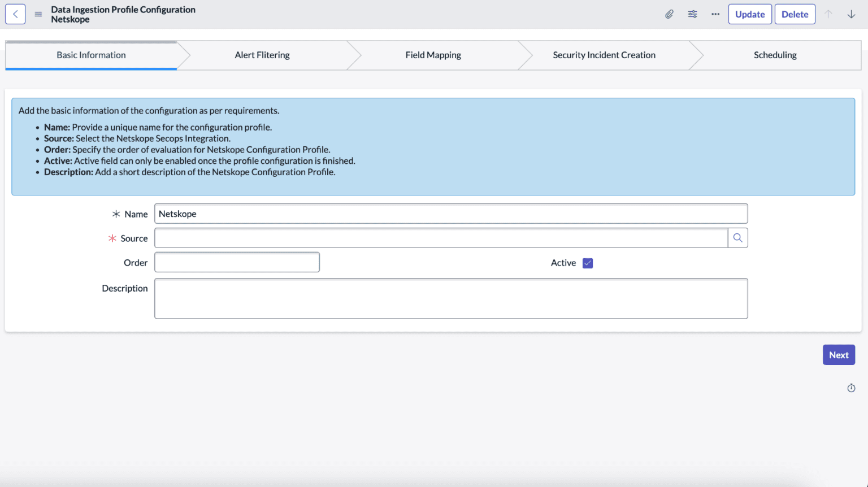Open the Source reference lookup magnifier
Viewport: 868px width, 487px height.
[737, 238]
